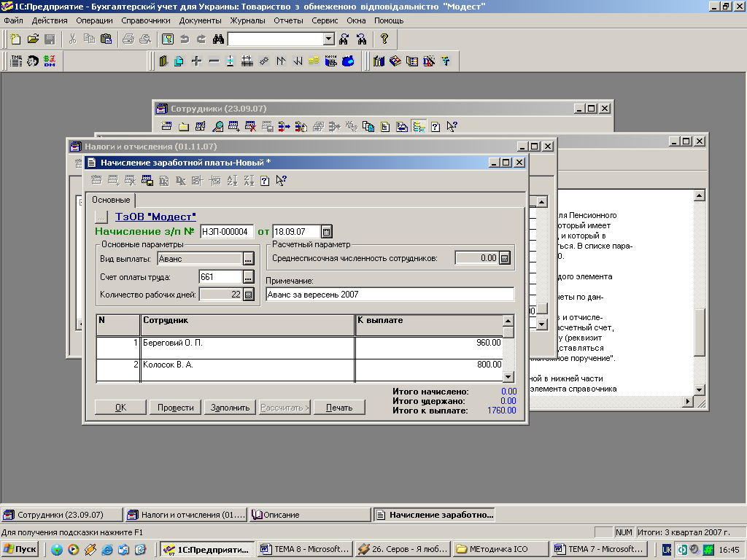The height and width of the screenshot is (560, 747).
Task: Open Вид выплаты selection ellipsis button
Action: click(248, 259)
